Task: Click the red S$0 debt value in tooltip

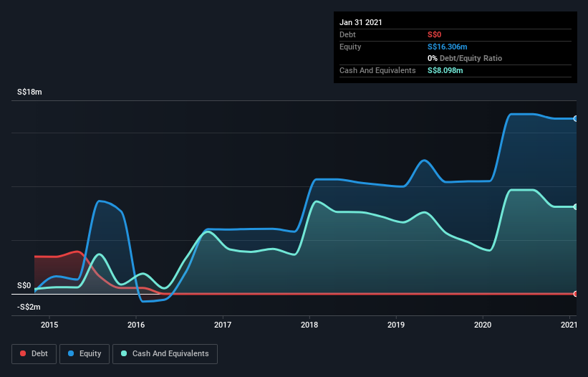Action: pyautogui.click(x=434, y=34)
